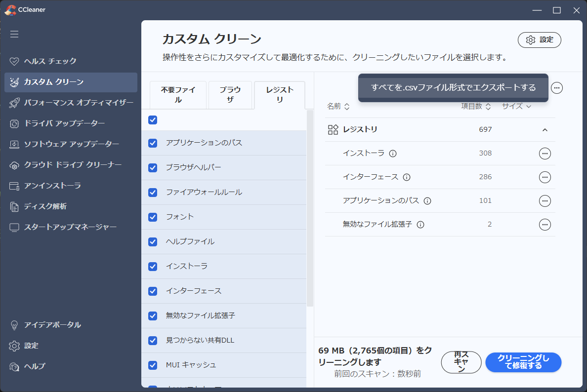The width and height of the screenshot is (587, 392).
Task: Uncheck インストーラ checkbox in left list
Action: click(153, 267)
